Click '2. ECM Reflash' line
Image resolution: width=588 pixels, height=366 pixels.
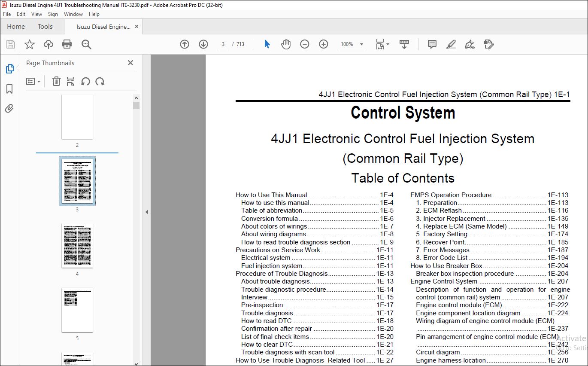(x=492, y=210)
